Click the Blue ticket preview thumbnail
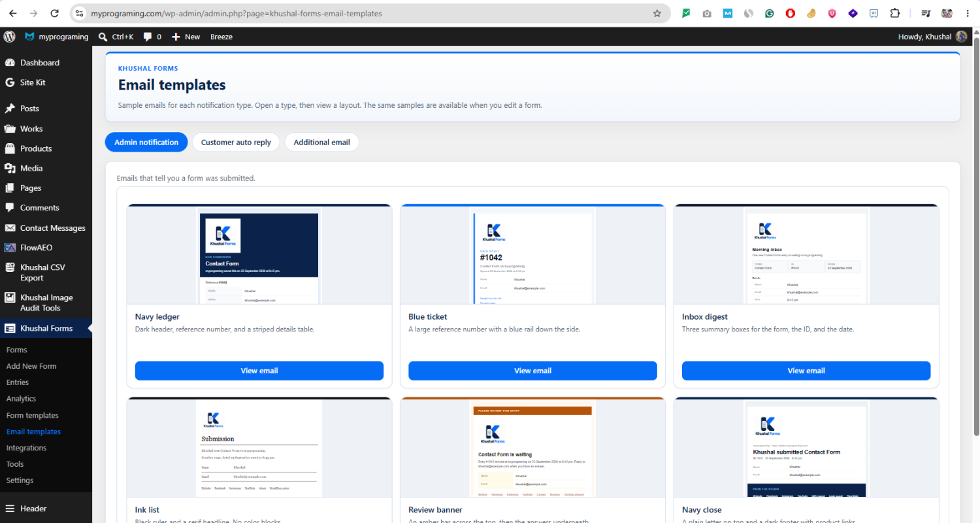Image resolution: width=980 pixels, height=523 pixels. [x=532, y=255]
